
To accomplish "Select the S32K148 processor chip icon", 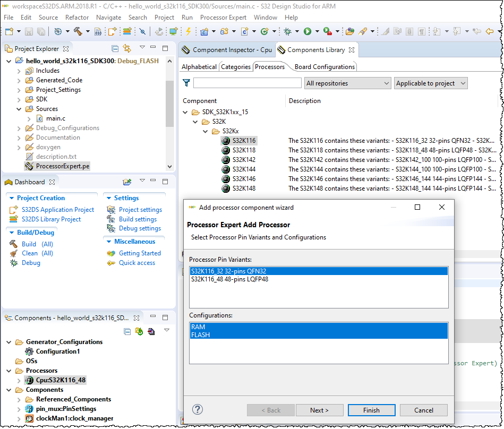I will click(226, 188).
